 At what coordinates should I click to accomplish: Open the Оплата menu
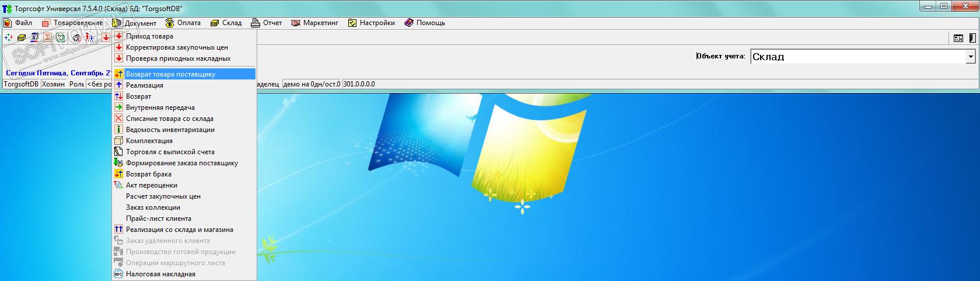(183, 23)
